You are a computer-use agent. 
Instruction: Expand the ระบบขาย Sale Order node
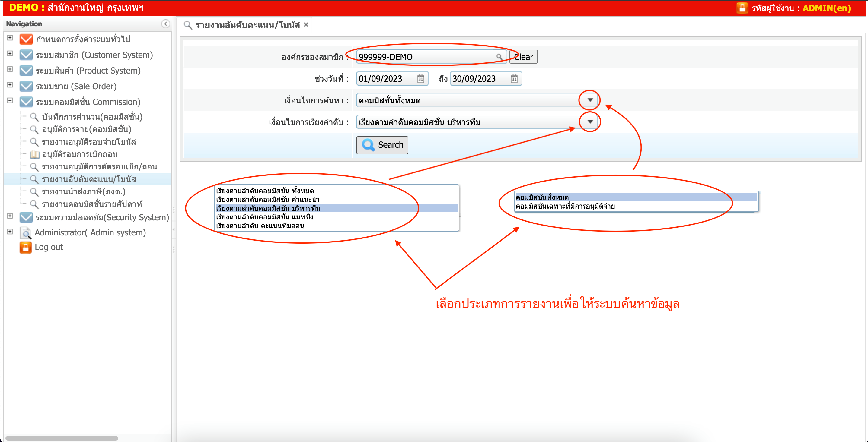click(x=10, y=85)
